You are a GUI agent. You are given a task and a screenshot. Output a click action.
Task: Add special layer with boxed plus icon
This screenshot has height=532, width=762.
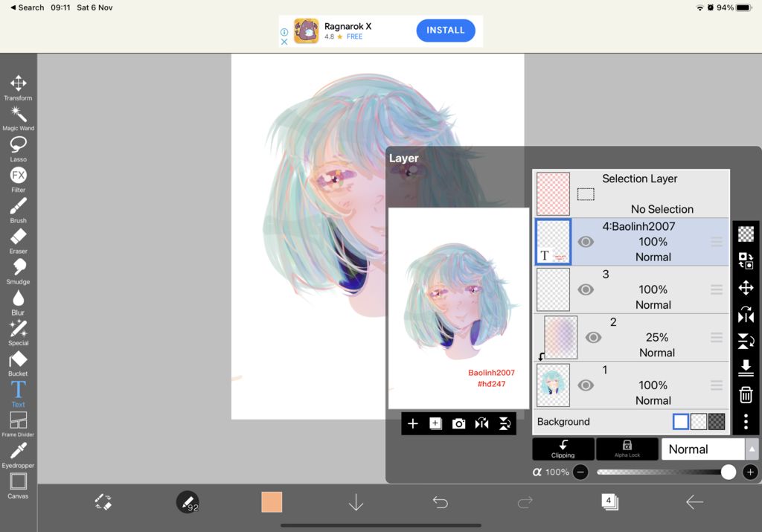435,423
